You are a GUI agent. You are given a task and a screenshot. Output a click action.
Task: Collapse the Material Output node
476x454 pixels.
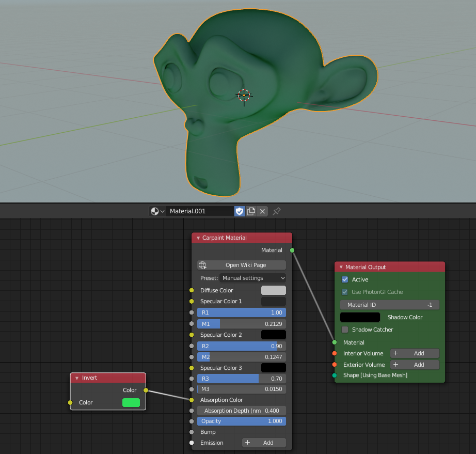click(341, 268)
